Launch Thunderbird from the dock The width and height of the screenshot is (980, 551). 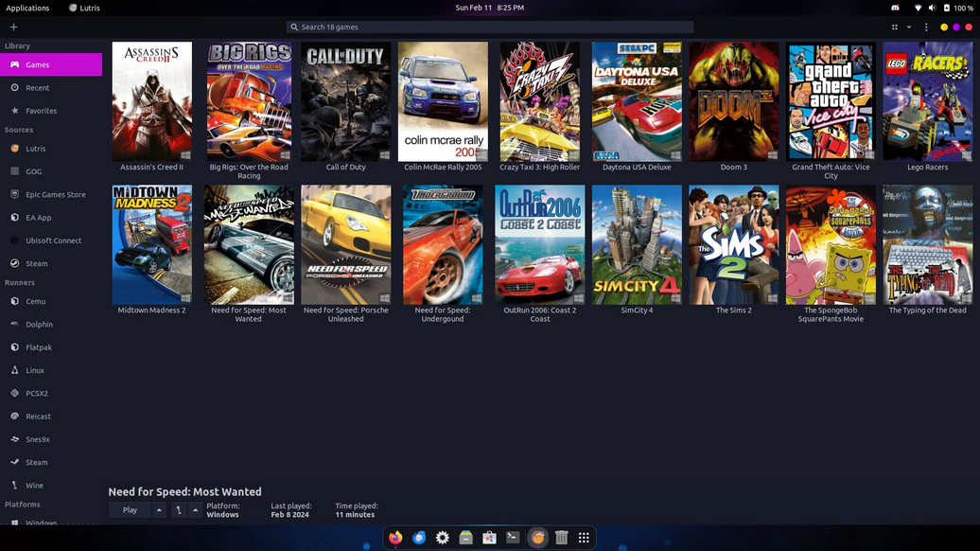tap(419, 537)
